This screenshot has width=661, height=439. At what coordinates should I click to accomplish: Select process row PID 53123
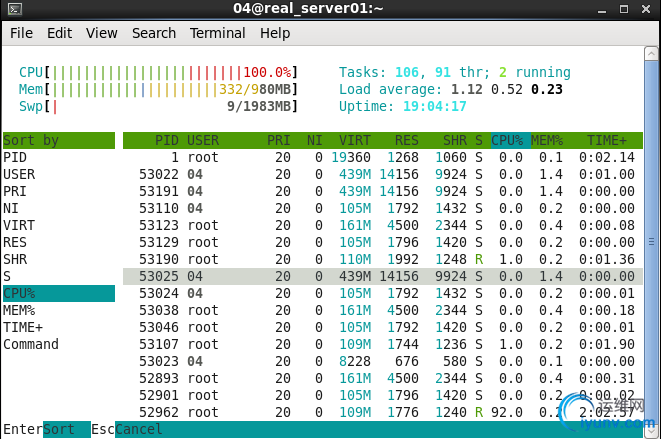pyautogui.click(x=383, y=225)
